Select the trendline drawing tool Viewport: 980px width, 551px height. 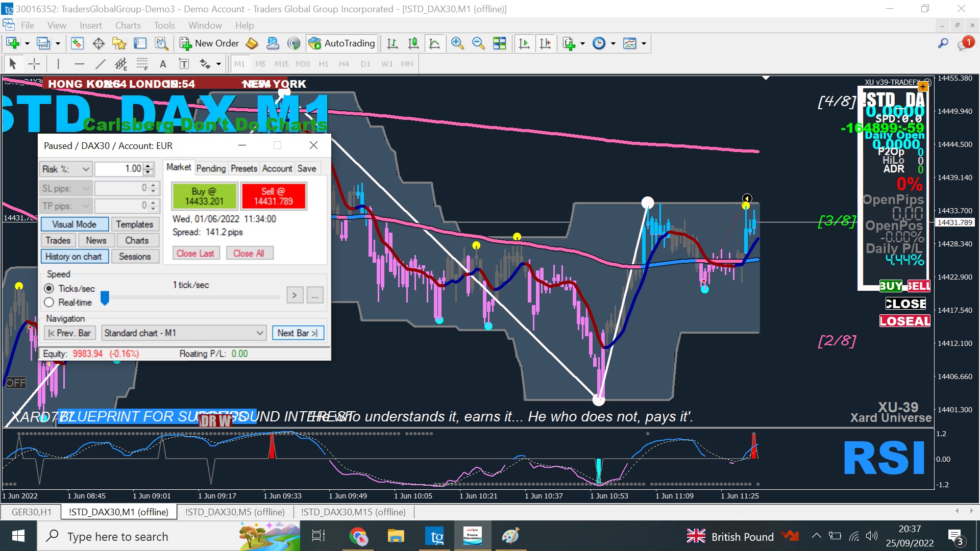[100, 64]
